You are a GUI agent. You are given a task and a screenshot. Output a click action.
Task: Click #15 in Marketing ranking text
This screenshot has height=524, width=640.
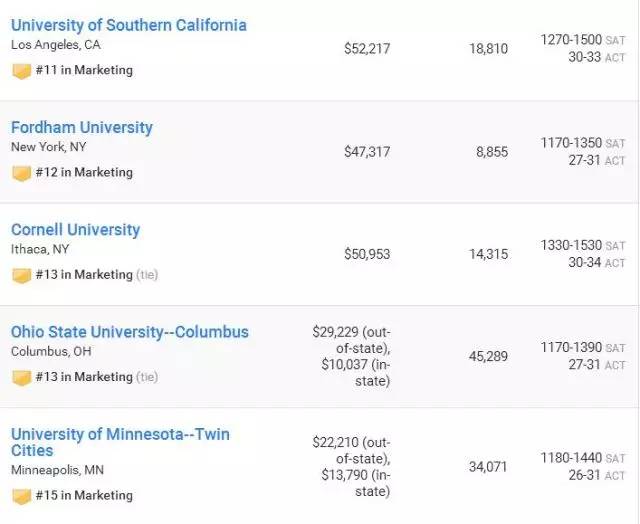point(84,495)
